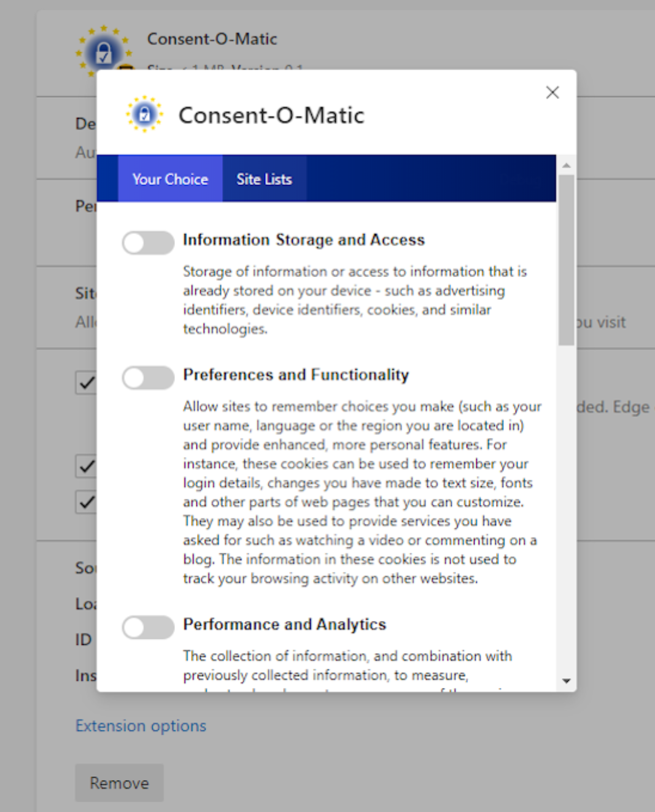655x812 pixels.
Task: Open the Extension options link
Action: [x=141, y=726]
